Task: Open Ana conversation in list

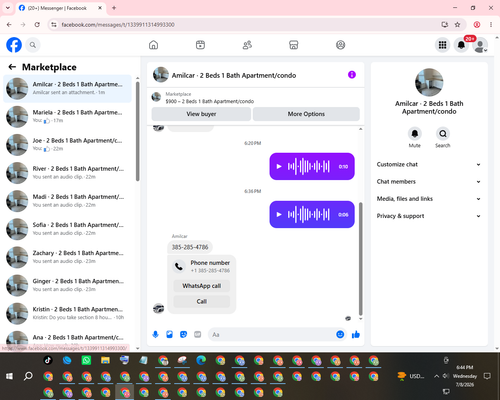Action: (67, 338)
